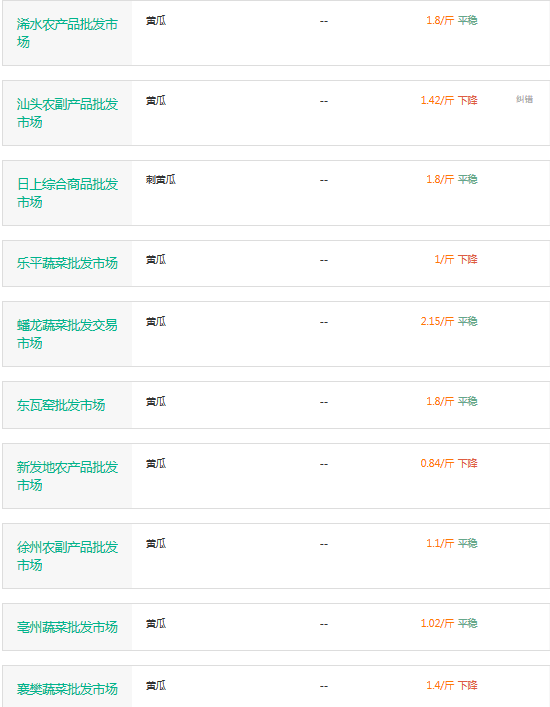550x707 pixels.
Task: Click the 1.42/斤 price for 汕头
Action: coord(437,100)
